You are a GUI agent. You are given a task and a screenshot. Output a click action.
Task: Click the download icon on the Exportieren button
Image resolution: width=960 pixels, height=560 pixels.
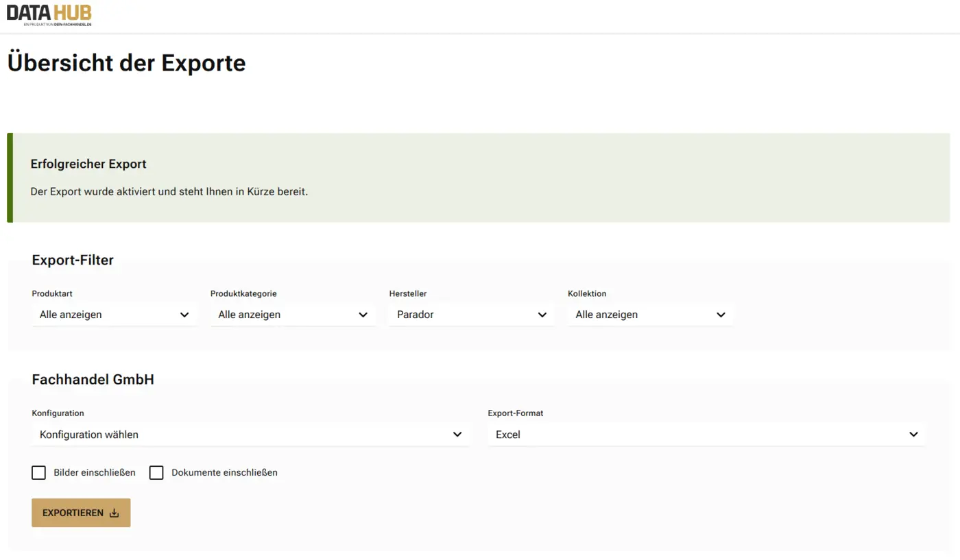pyautogui.click(x=115, y=513)
